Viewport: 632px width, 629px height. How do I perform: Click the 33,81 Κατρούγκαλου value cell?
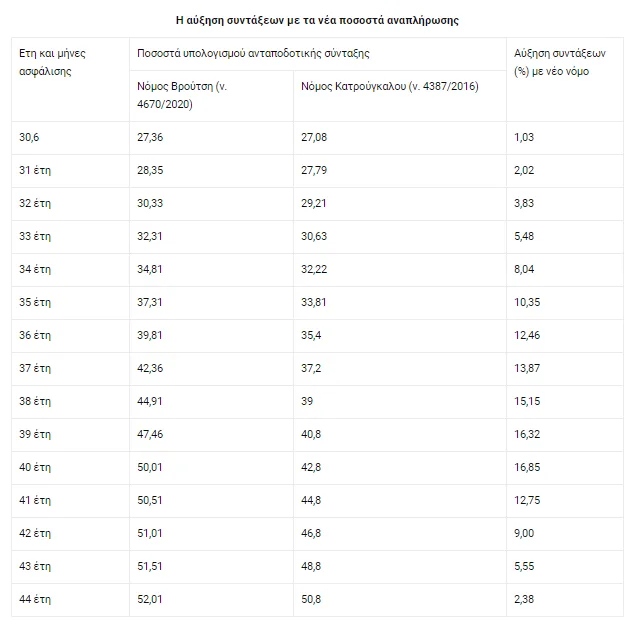[x=314, y=301]
